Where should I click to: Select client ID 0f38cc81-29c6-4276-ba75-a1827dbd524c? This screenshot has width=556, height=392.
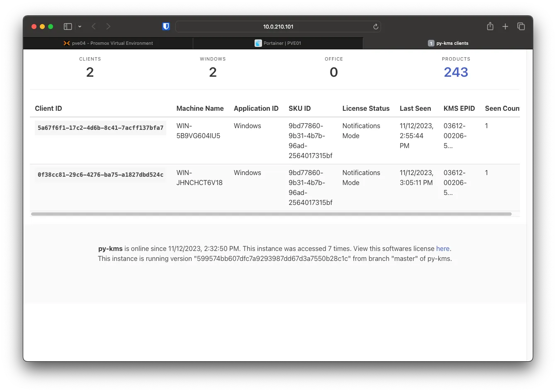pos(100,175)
